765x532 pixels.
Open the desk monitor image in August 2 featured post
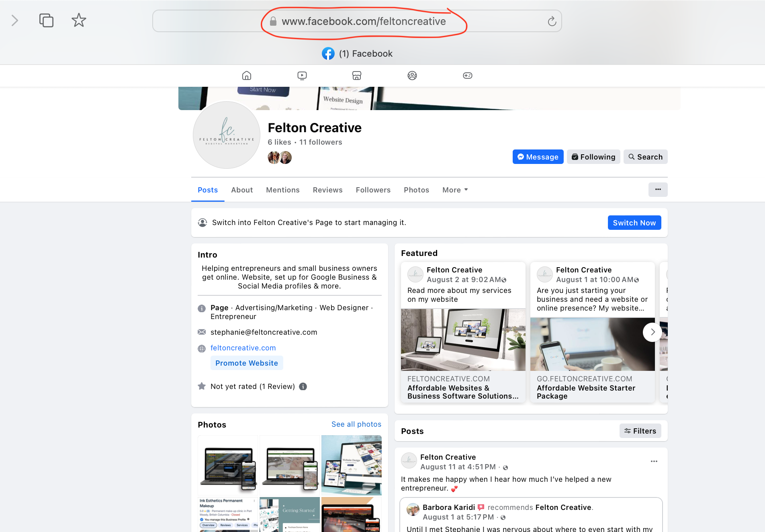pyautogui.click(x=463, y=340)
